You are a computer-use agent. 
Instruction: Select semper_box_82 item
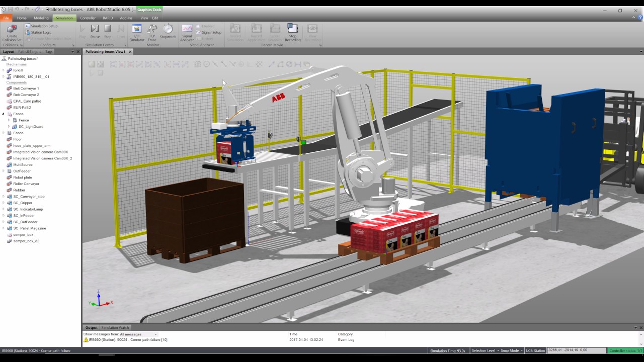click(26, 241)
